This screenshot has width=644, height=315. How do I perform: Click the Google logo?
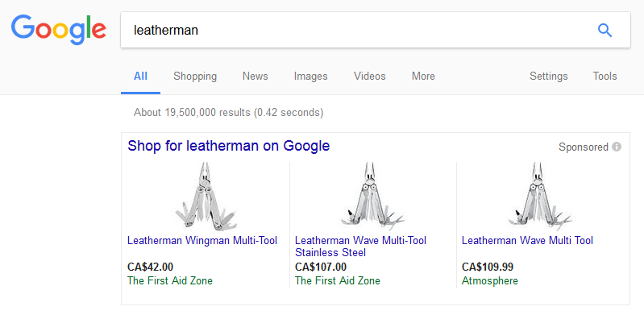click(58, 30)
